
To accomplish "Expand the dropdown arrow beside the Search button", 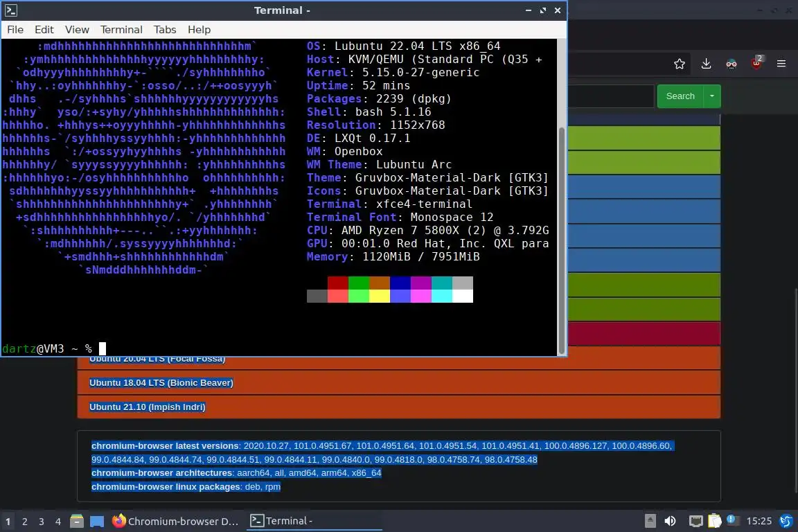I will [712, 96].
